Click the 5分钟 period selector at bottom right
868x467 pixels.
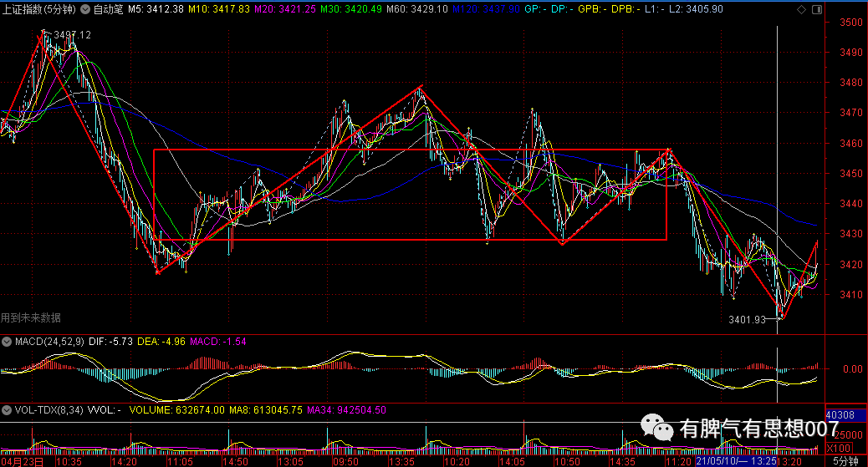[x=845, y=461]
